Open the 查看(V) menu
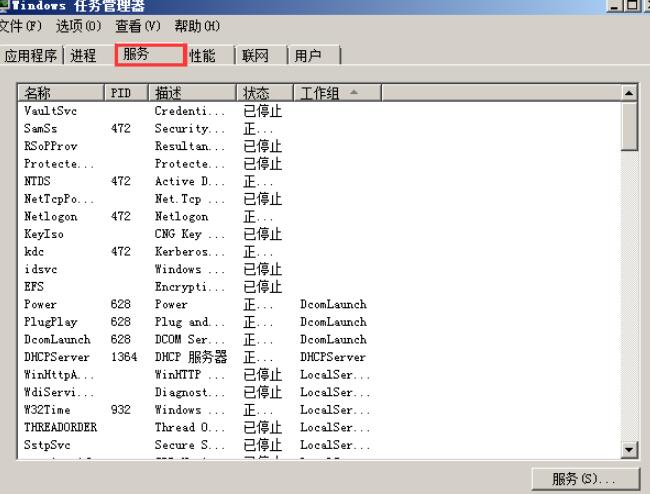The height and width of the screenshot is (494, 650). click(138, 26)
